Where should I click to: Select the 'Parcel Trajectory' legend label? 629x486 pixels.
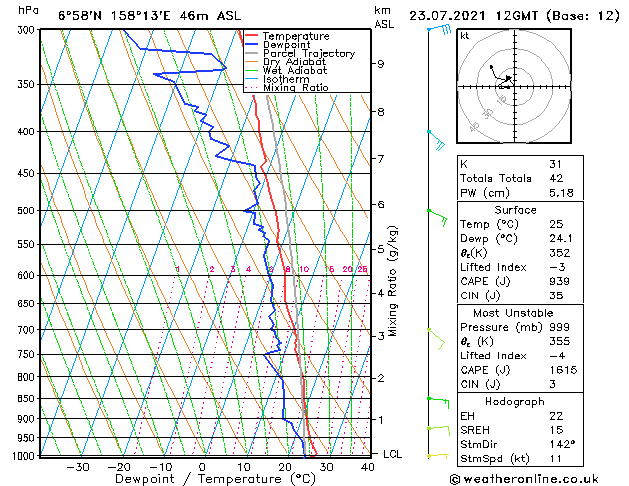click(309, 53)
